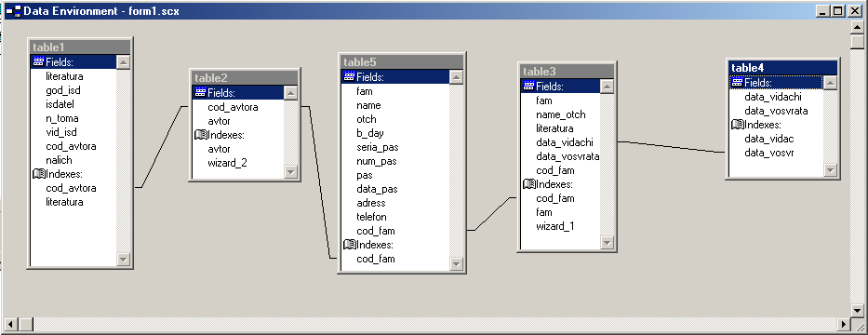Select field data_vosvrata in table3

pyautogui.click(x=568, y=156)
